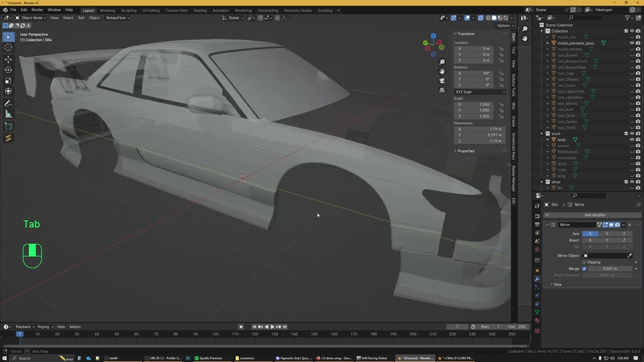Pick Mirror Object with the eyedropper
Image resolution: width=644 pixels, height=362 pixels.
pyautogui.click(x=629, y=255)
